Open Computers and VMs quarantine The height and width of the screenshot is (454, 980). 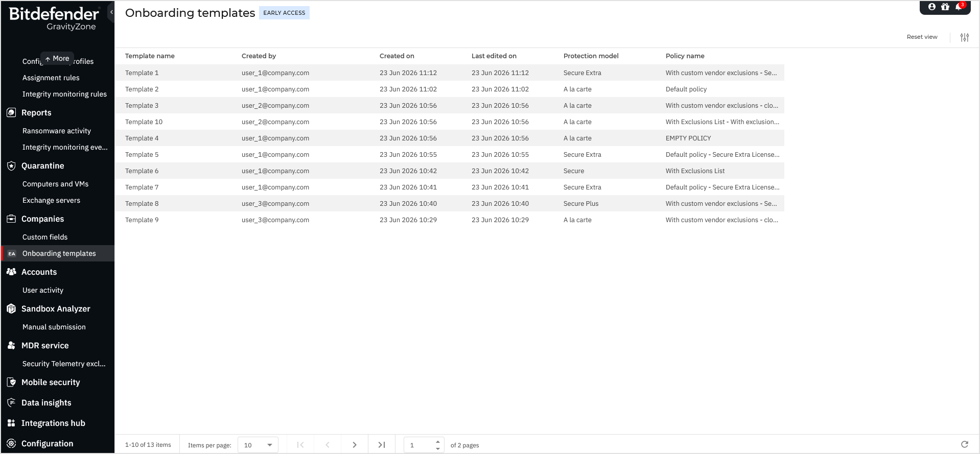(55, 184)
